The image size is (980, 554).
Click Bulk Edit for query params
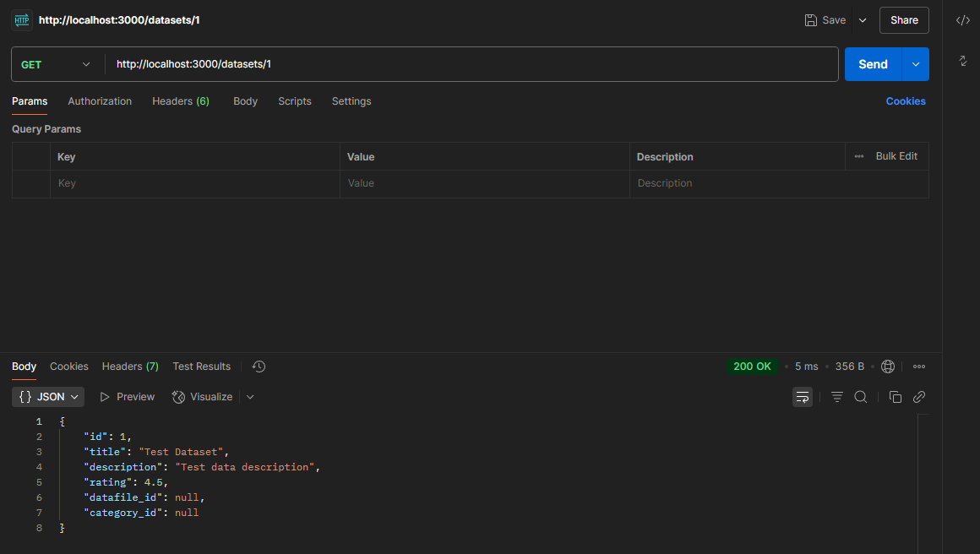click(896, 156)
